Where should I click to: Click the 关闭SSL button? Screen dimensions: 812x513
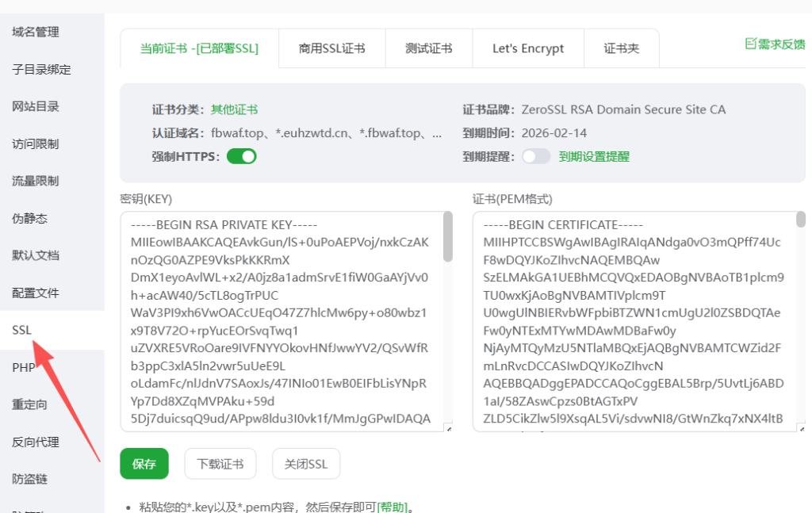[x=306, y=464]
